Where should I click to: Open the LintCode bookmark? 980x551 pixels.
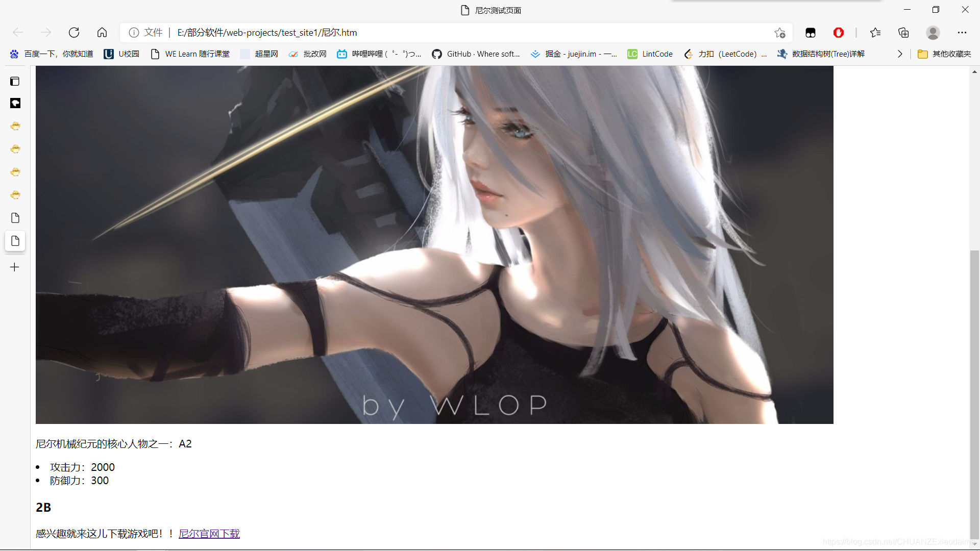650,54
